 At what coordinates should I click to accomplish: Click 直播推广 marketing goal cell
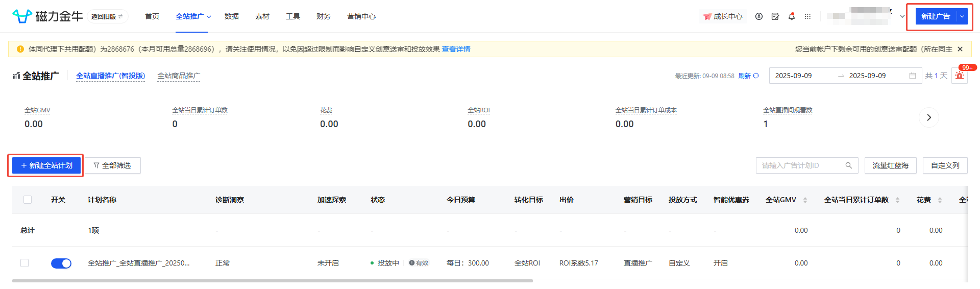[638, 263]
